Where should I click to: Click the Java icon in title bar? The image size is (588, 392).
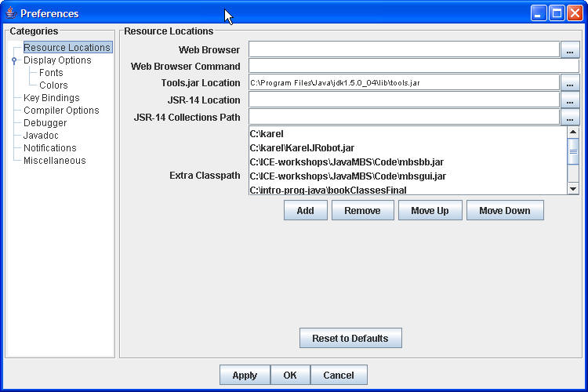[x=11, y=13]
